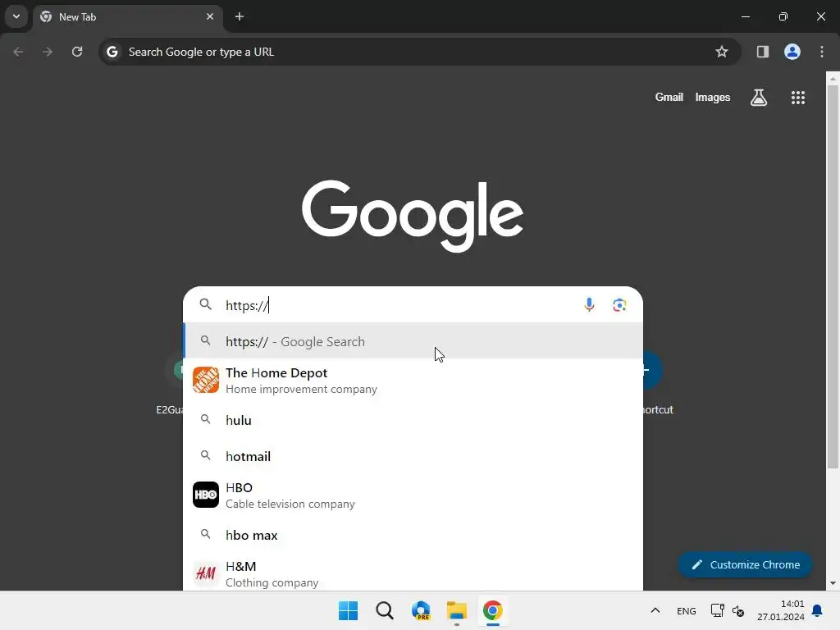Open the tab search dropdown arrow
840x630 pixels.
16,16
